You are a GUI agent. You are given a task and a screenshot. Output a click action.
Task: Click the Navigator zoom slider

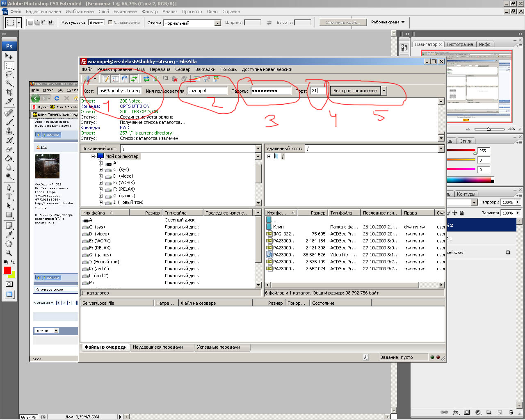tap(488, 129)
